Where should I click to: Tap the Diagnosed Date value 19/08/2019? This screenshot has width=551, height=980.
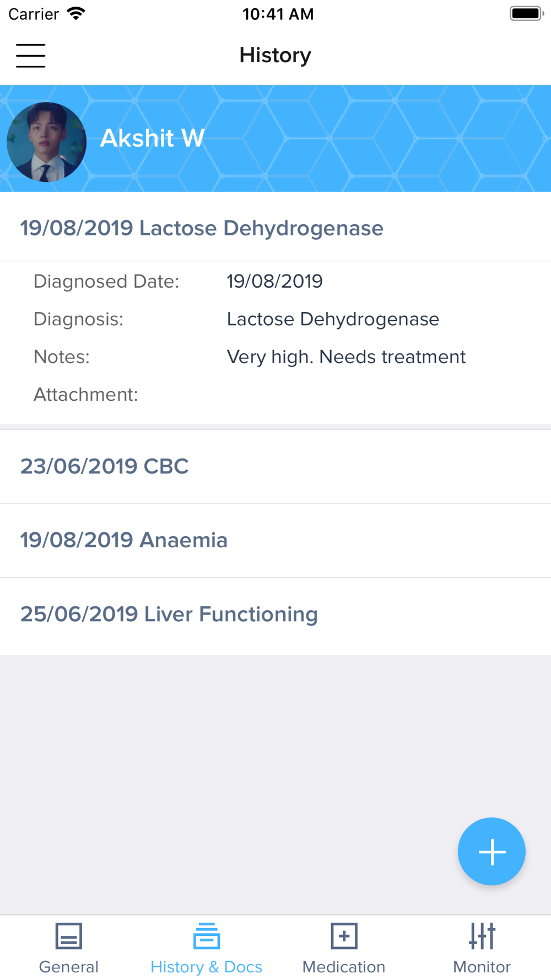274,282
